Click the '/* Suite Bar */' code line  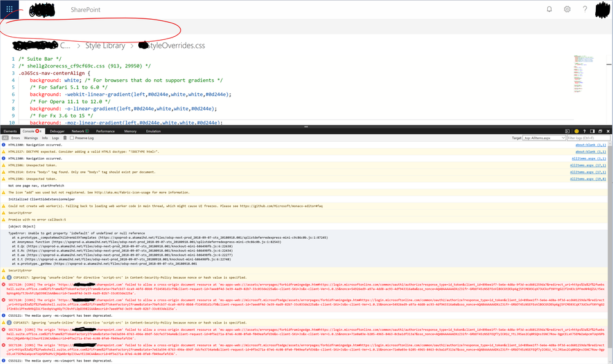click(40, 59)
